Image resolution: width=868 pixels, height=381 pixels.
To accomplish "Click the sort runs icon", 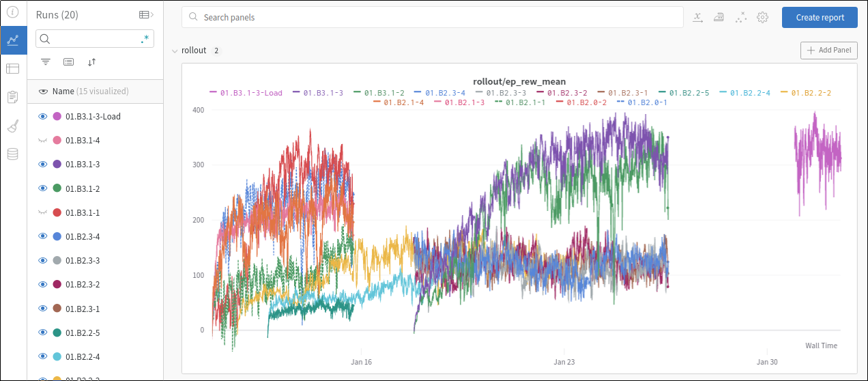I will [91, 61].
